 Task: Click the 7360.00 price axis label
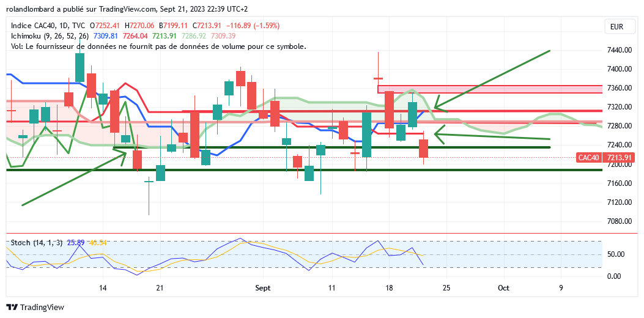(620, 88)
